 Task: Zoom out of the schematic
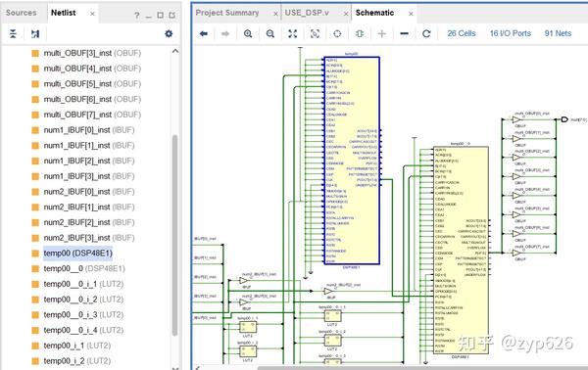(x=270, y=33)
